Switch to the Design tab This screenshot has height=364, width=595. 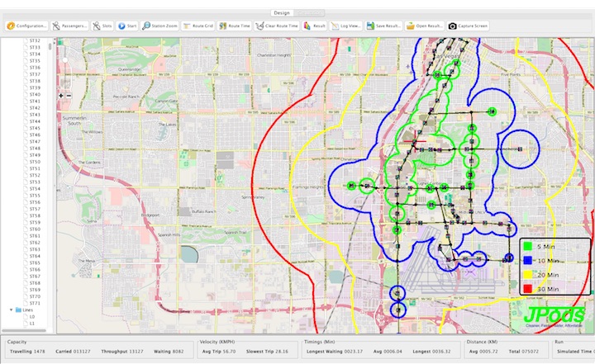click(x=281, y=14)
